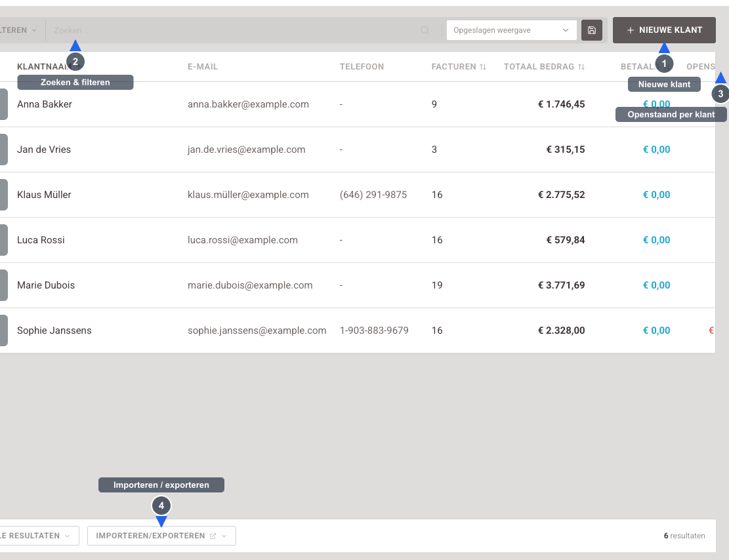Screen dimensions: 729x560
Task: Open the Importeren/Exporteren dropdown
Action: point(161,536)
